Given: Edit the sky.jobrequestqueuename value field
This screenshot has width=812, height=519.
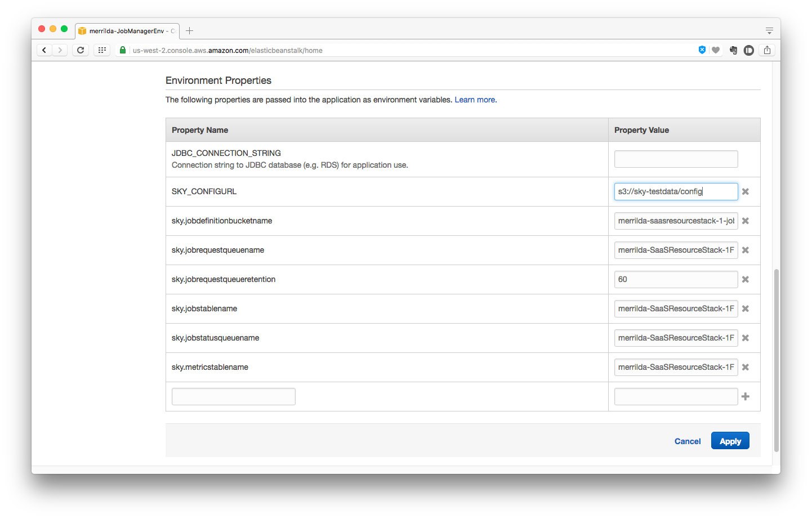Looking at the screenshot, I should pyautogui.click(x=676, y=250).
